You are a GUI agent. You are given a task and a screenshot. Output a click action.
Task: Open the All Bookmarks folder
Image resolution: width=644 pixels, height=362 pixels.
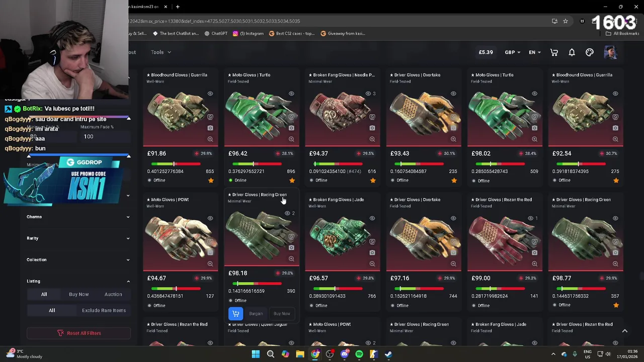[x=622, y=34]
